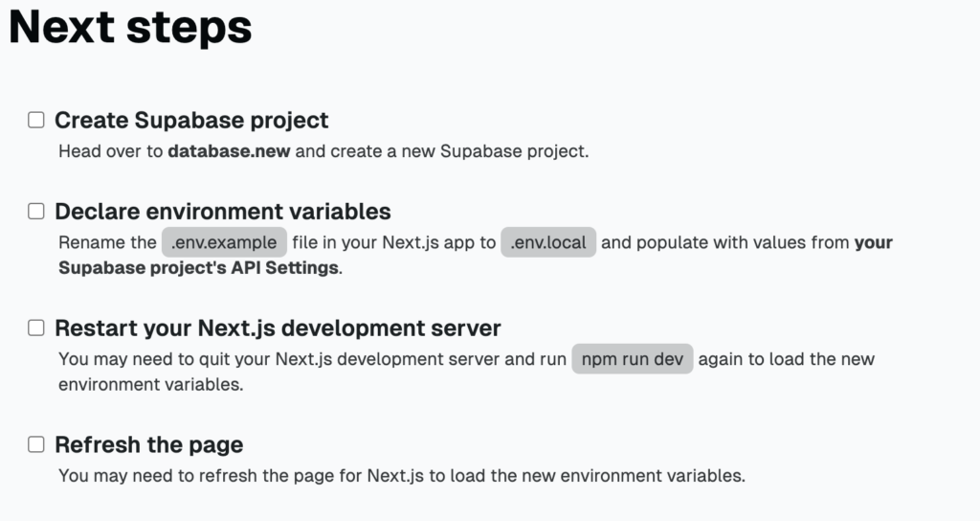Click the .env.local code snippet
This screenshot has height=521, width=980.
point(548,242)
